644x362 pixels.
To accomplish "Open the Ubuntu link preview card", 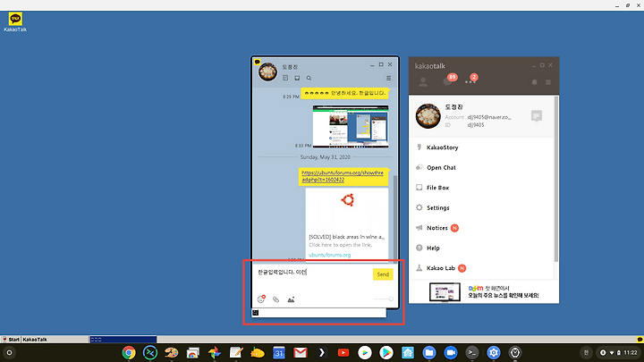I will click(347, 223).
